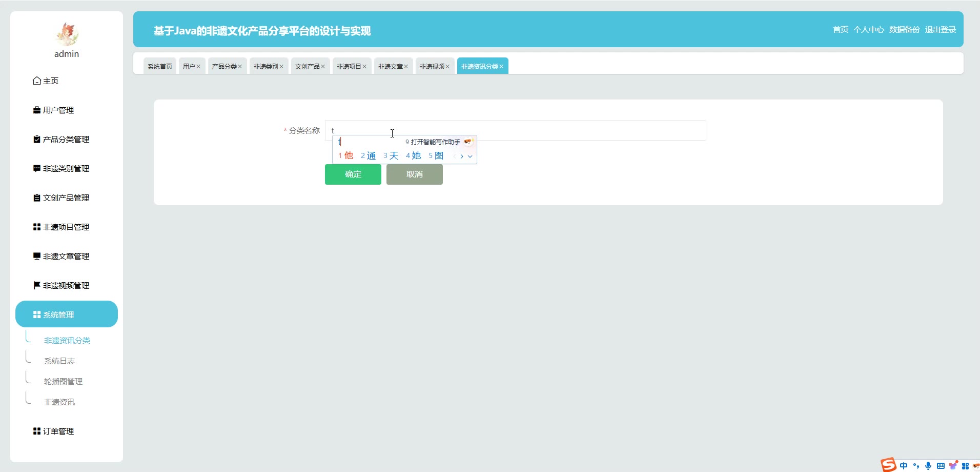Screen dimensions: 980x472
Task: Switch to the 系统首页 tab
Action: point(160,66)
